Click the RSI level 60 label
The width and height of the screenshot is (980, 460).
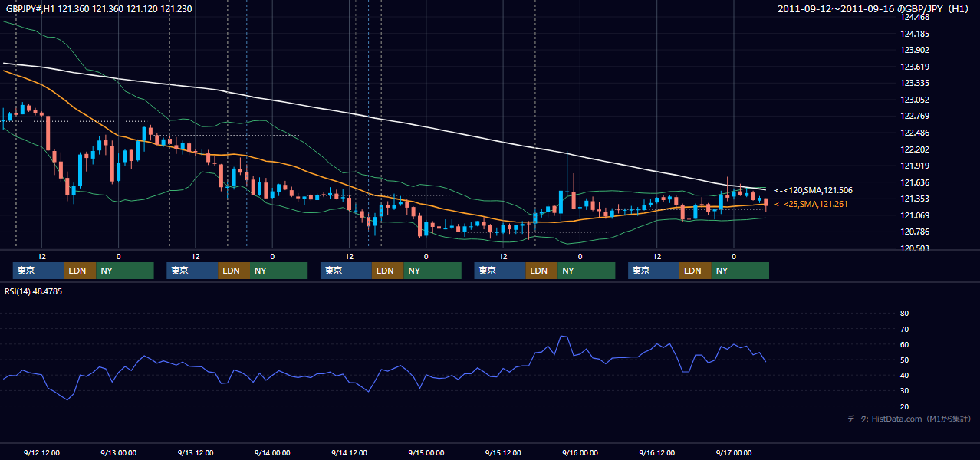click(x=904, y=344)
